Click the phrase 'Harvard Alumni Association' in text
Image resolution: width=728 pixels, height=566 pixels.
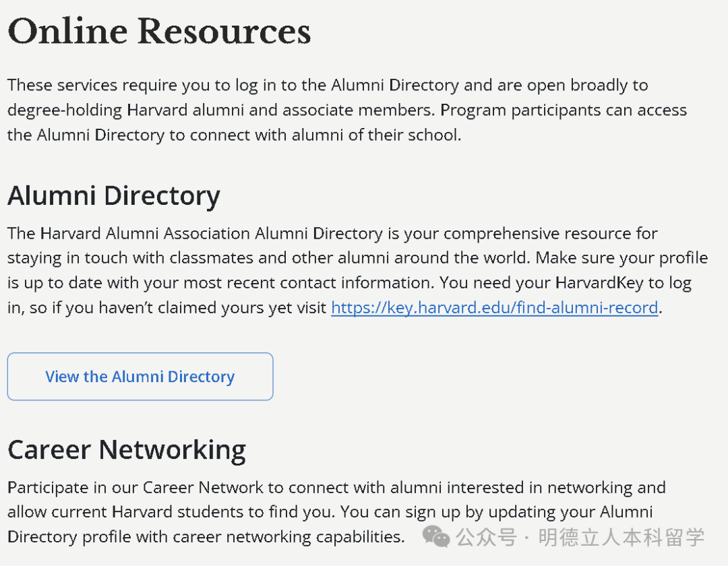[145, 234]
